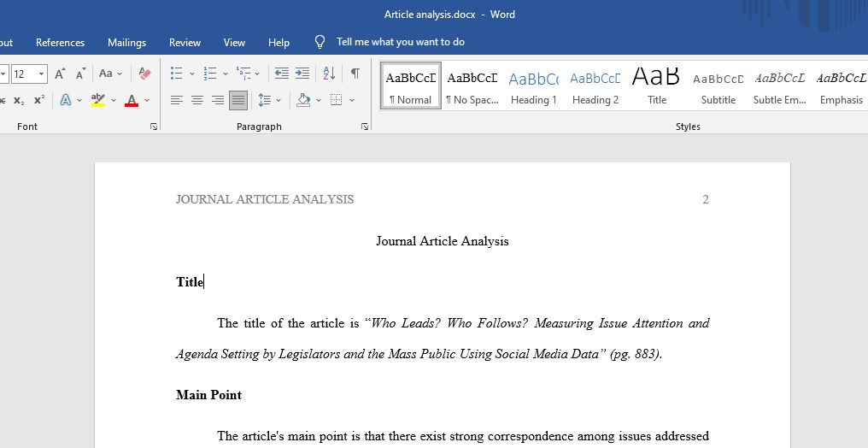868x448 pixels.
Task: Apply the Normal style
Action: point(411,85)
